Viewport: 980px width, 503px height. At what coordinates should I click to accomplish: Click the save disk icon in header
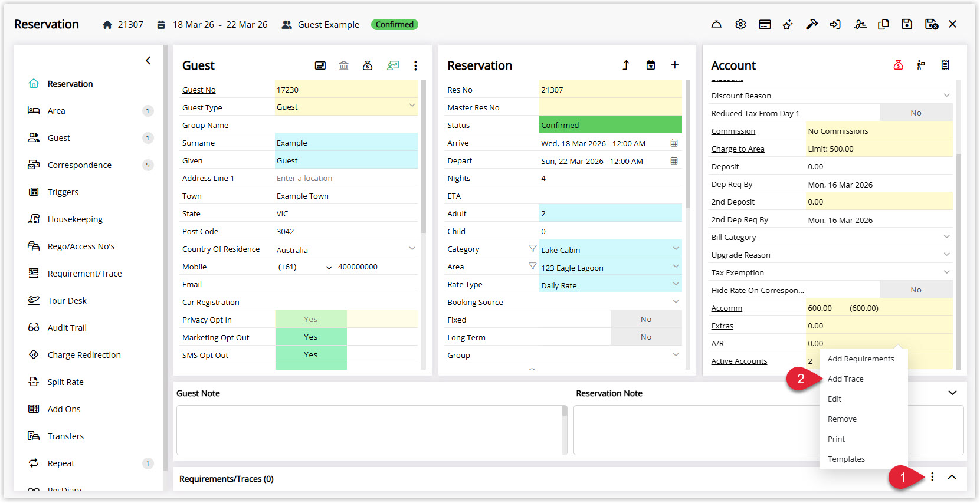pyautogui.click(x=907, y=24)
